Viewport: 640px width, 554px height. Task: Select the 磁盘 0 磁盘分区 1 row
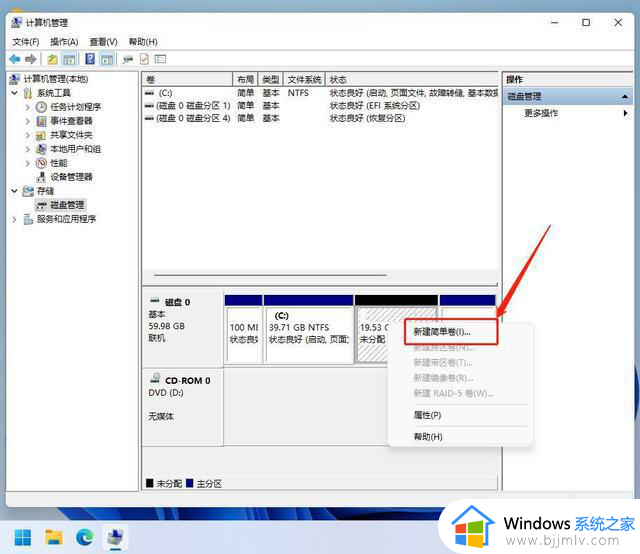pos(320,106)
